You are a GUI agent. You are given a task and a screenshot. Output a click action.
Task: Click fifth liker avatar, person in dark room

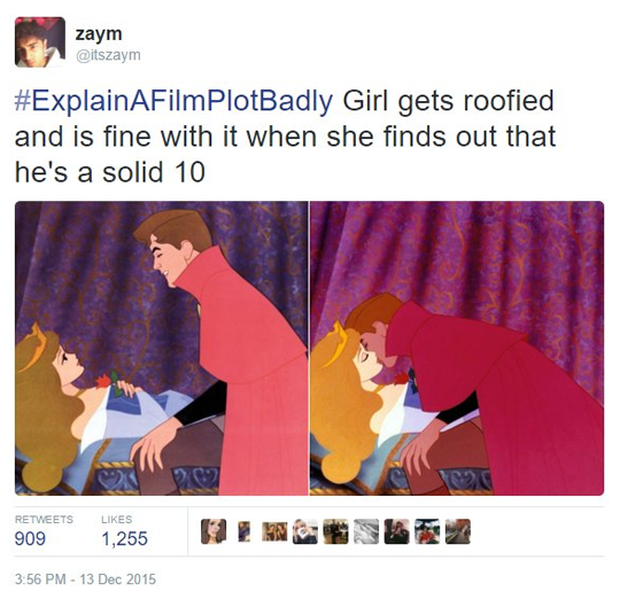tap(336, 531)
